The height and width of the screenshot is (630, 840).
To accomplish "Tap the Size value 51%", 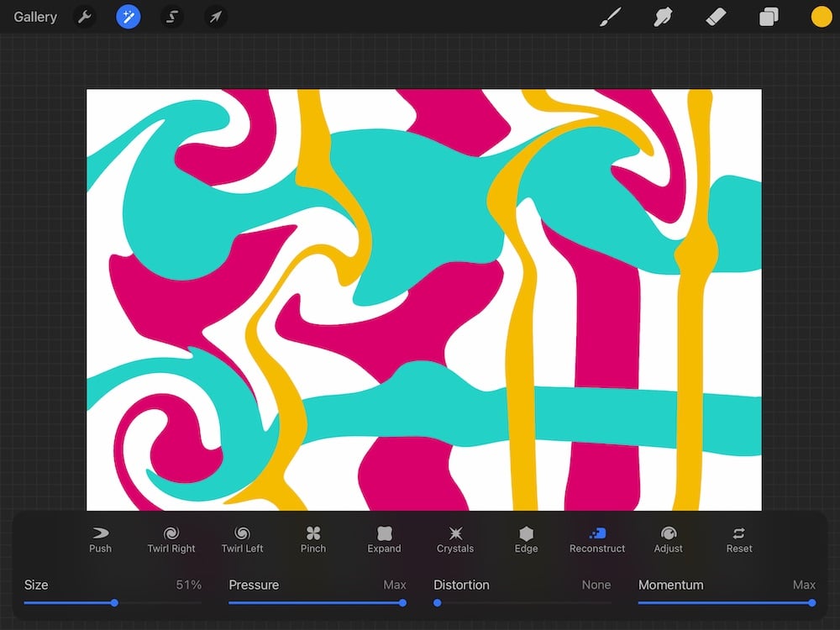I will [188, 585].
